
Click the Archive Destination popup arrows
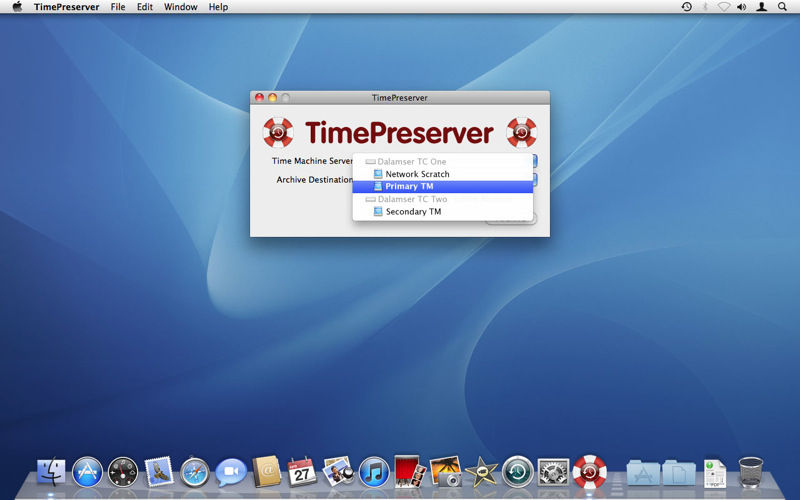click(x=535, y=180)
